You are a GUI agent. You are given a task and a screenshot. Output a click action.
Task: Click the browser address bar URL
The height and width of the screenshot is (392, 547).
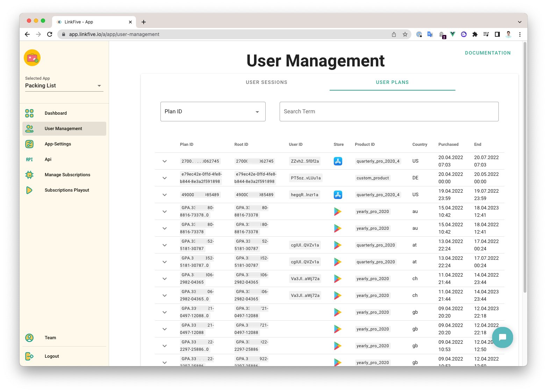click(x=114, y=34)
